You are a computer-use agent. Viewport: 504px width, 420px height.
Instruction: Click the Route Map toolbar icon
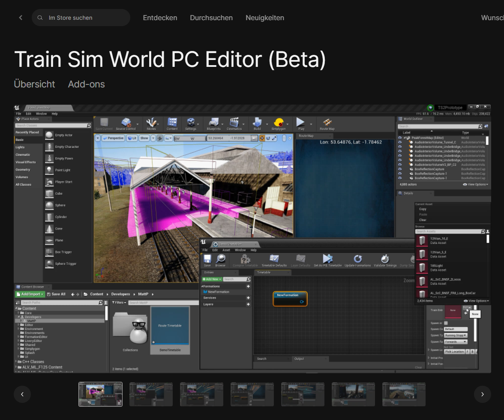click(327, 123)
